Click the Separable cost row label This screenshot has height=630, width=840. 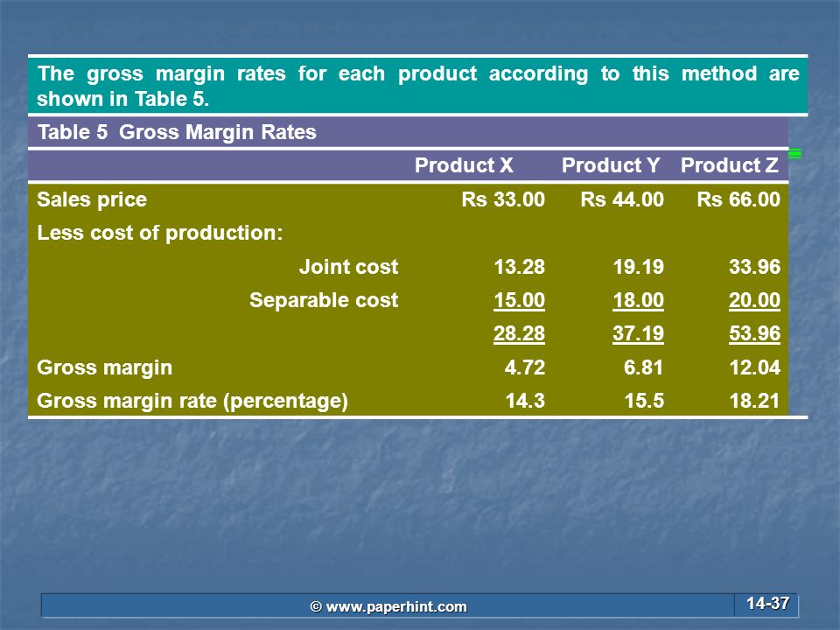(x=324, y=300)
